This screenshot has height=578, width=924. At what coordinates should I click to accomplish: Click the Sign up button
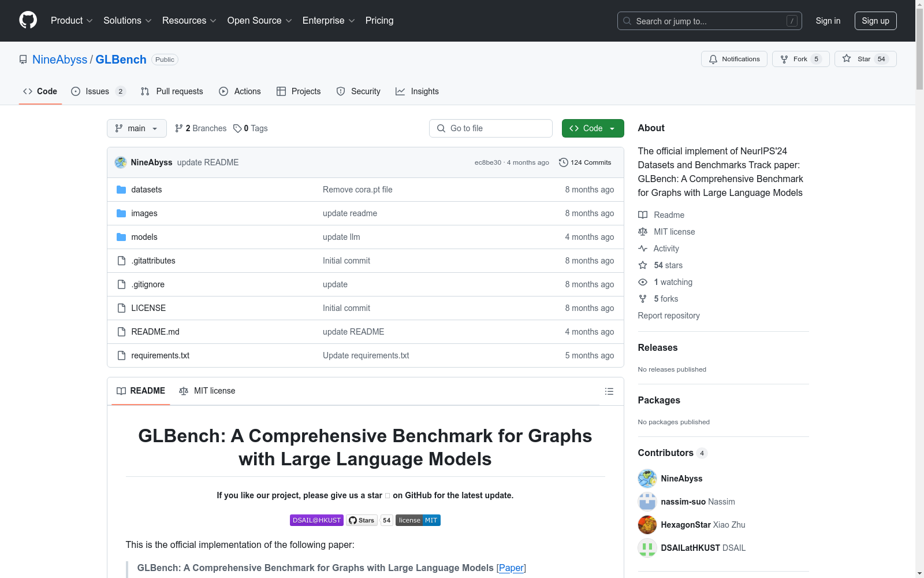[875, 21]
